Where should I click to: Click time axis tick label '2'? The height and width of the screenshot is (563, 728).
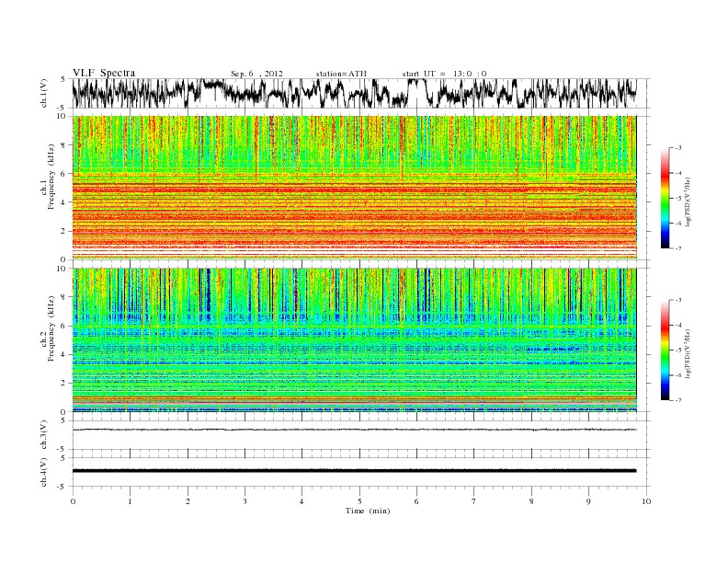coord(188,501)
